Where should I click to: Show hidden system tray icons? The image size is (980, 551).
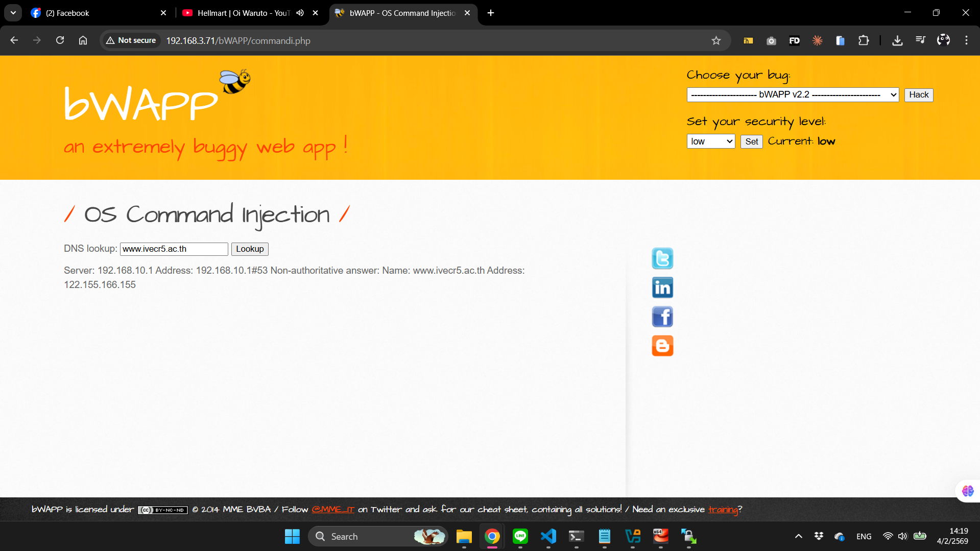(798, 536)
